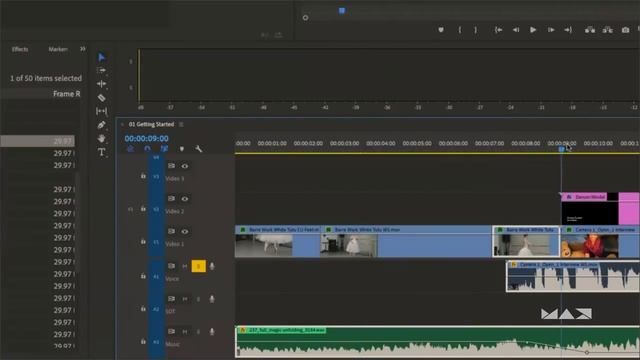Switch to the Effects tab
Image resolution: width=640 pixels, height=360 pixels.
(20, 49)
